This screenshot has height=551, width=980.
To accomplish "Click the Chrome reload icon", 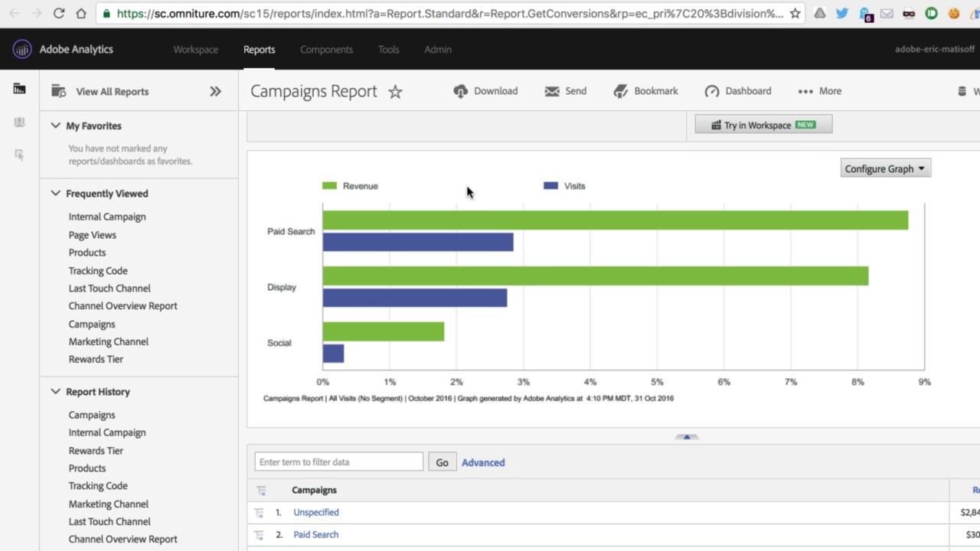I will point(59,13).
